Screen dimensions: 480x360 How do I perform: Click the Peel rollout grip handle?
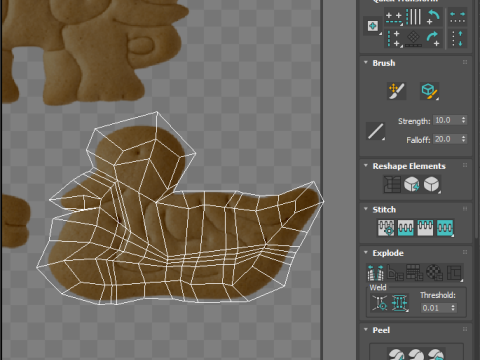pyautogui.click(x=465, y=329)
